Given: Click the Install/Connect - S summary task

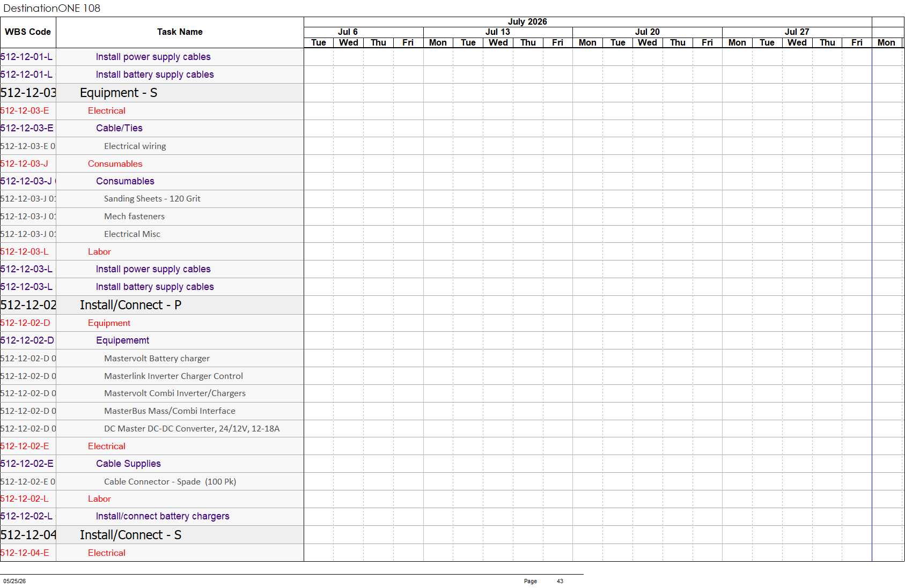Looking at the screenshot, I should tap(131, 535).
